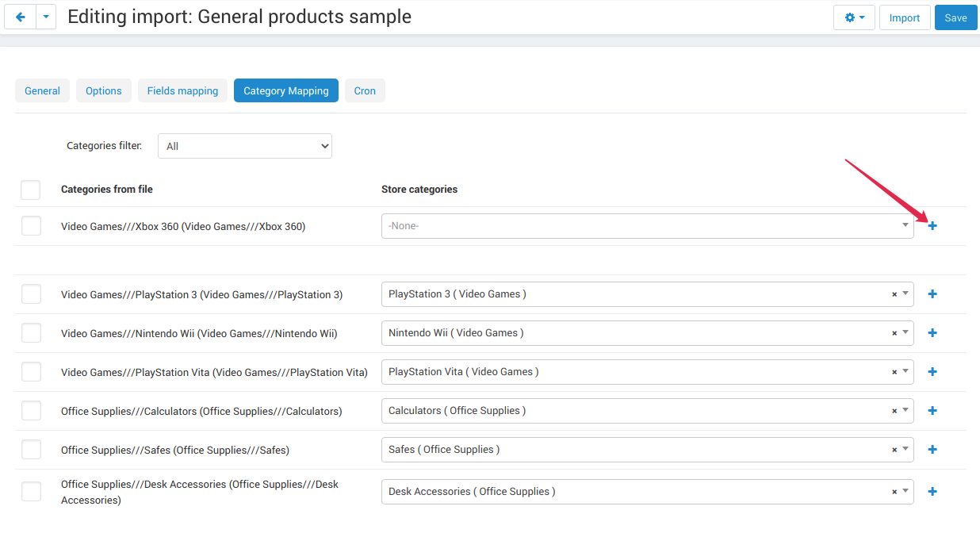Open PlayStation Vita store category dropdown
This screenshot has height=560, width=980.
click(x=647, y=372)
